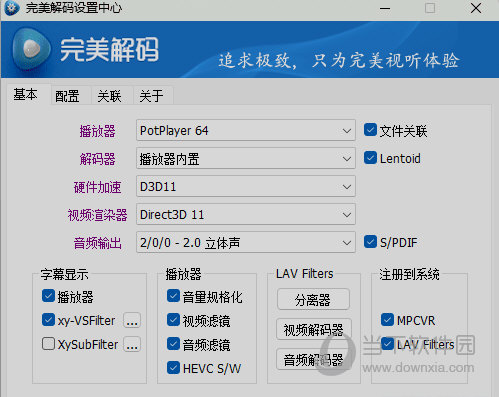Screen dimensions: 499x397
Task: Open xy-VSFilter settings ellipsis button
Action: tap(132, 321)
